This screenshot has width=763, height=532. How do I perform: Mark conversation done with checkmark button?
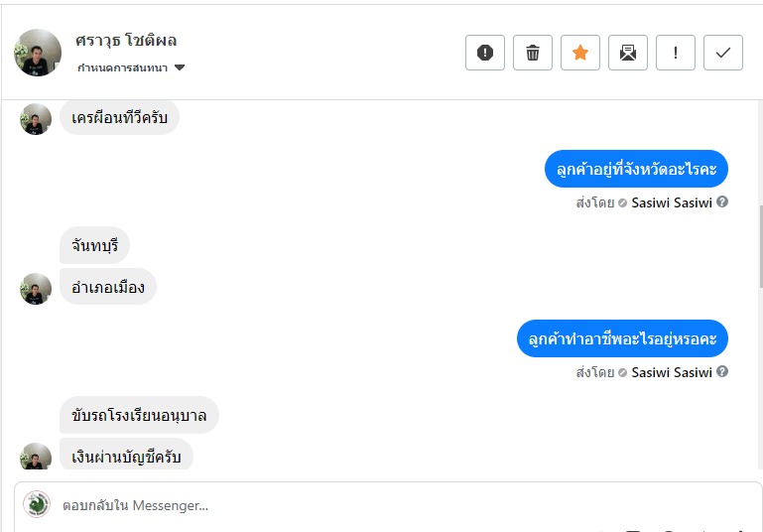tap(723, 53)
